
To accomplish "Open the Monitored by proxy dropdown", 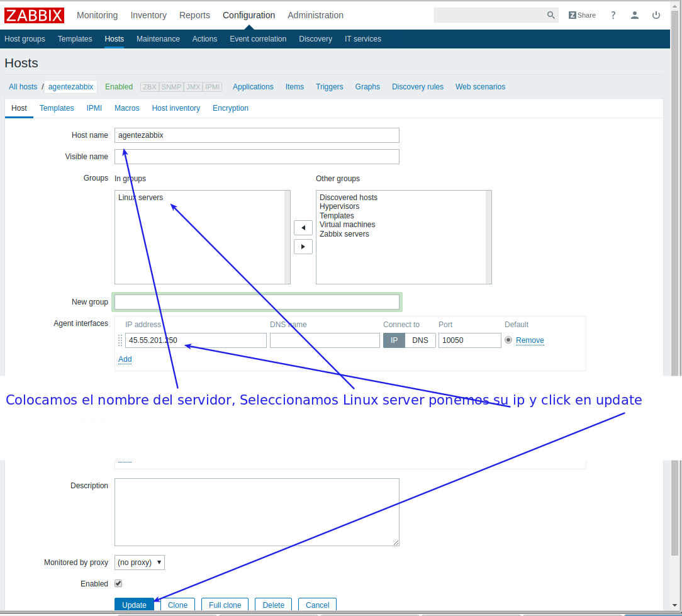I will pos(140,563).
